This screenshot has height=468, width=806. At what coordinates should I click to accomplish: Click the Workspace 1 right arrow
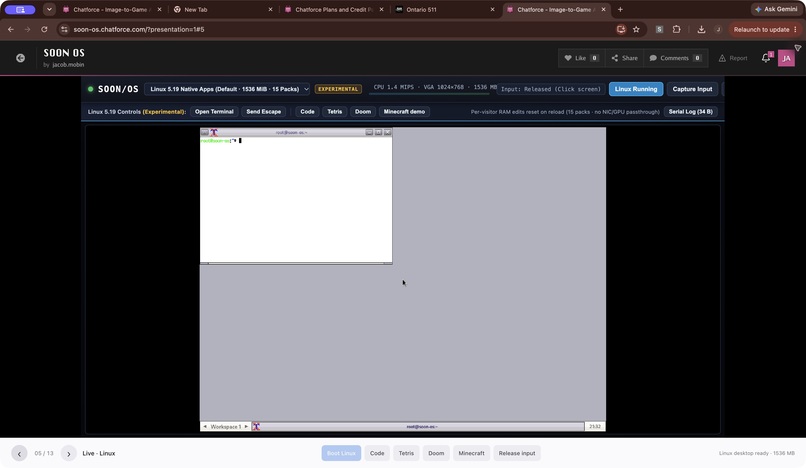tap(246, 426)
